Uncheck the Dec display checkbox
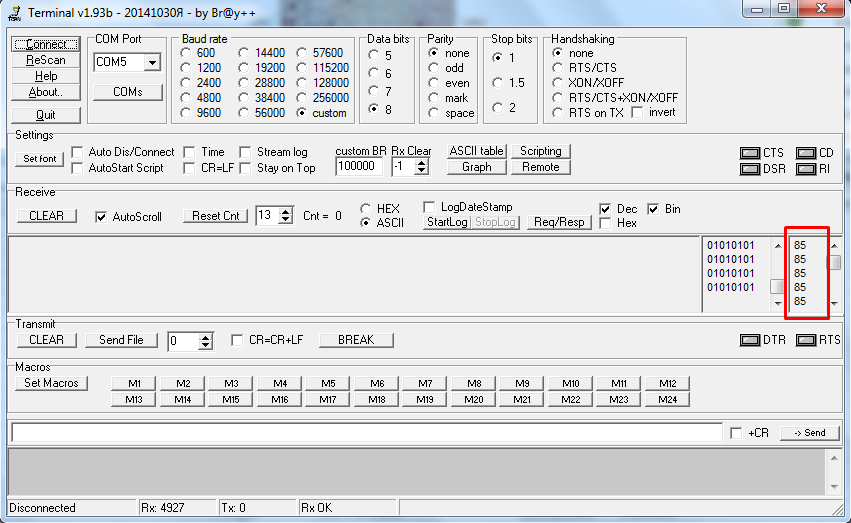This screenshot has width=851, height=523. pyautogui.click(x=605, y=209)
